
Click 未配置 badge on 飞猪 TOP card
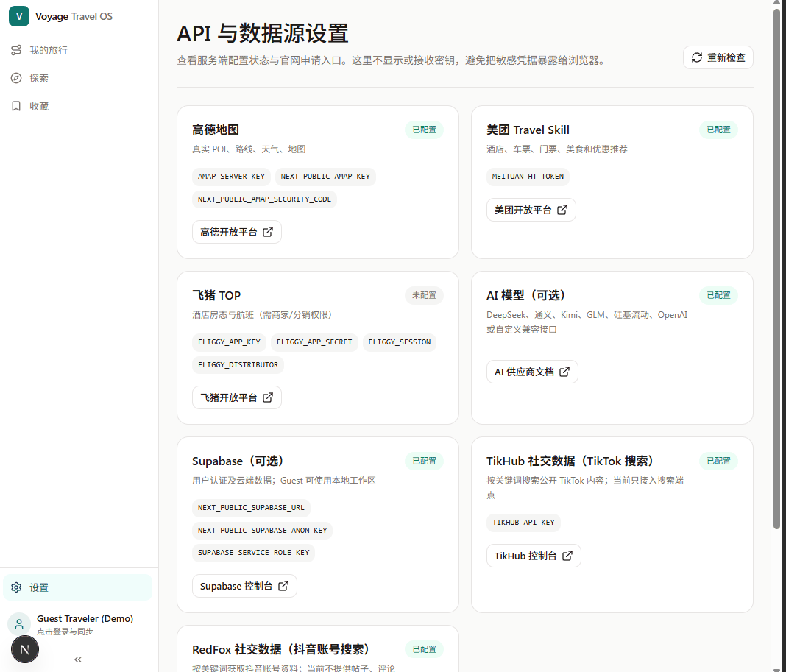424,295
